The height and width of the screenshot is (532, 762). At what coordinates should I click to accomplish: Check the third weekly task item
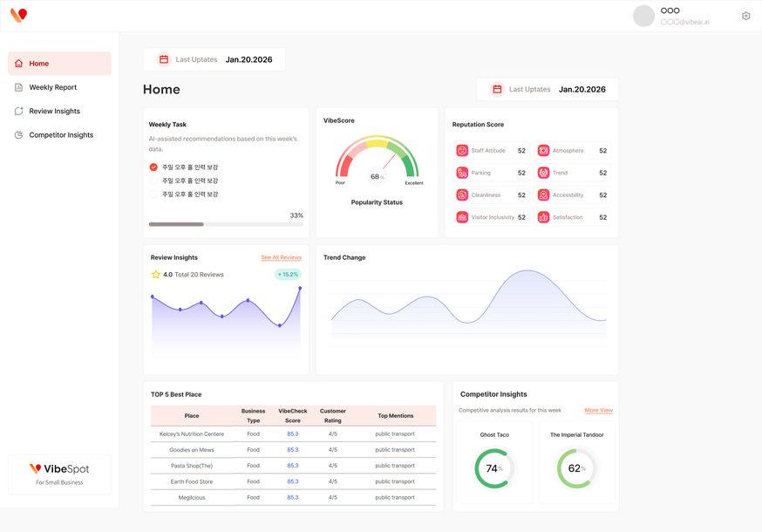153,194
